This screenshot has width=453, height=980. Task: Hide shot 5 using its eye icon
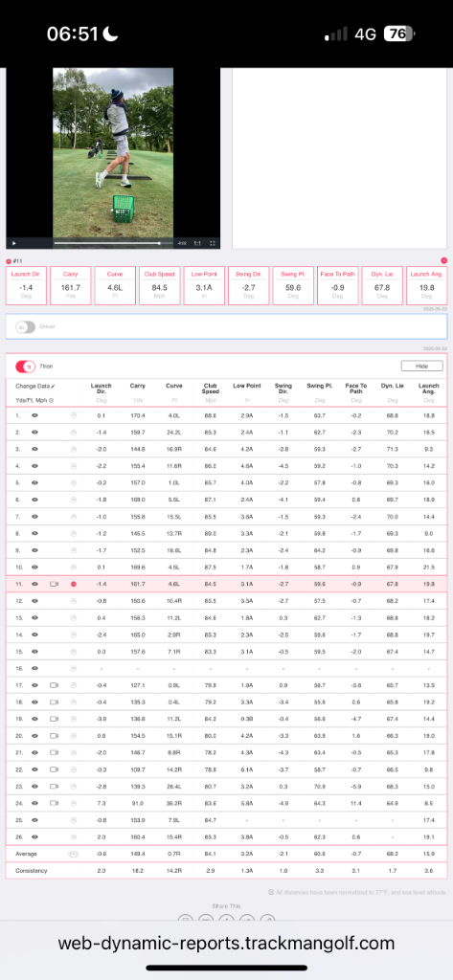coord(35,482)
